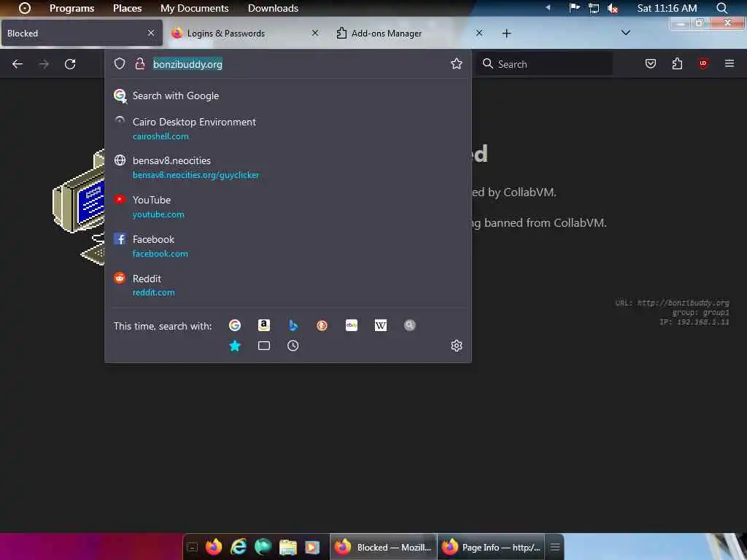Open the My Documents menu
The width and height of the screenshot is (747, 560).
[194, 8]
